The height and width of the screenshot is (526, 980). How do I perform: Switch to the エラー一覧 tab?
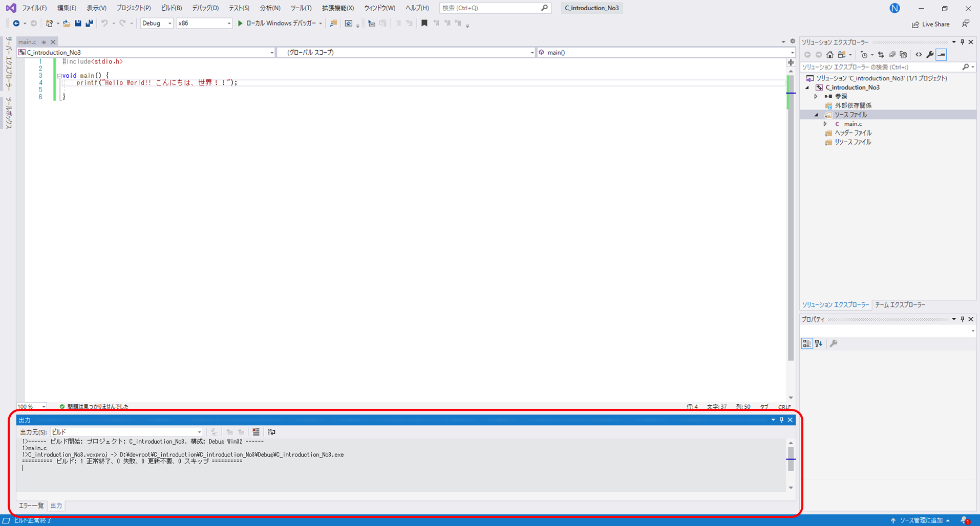coord(31,506)
